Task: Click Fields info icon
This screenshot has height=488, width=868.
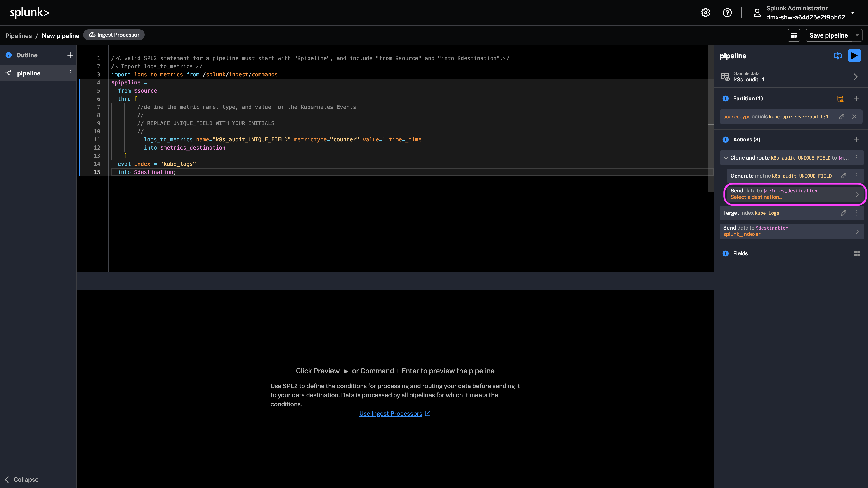Action: (725, 253)
